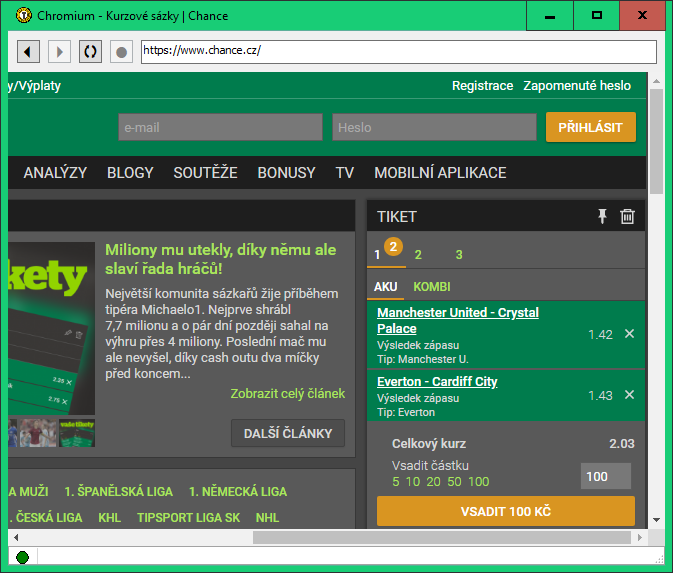673x573 pixels.
Task: Open the TV menu item
Action: click(x=345, y=173)
